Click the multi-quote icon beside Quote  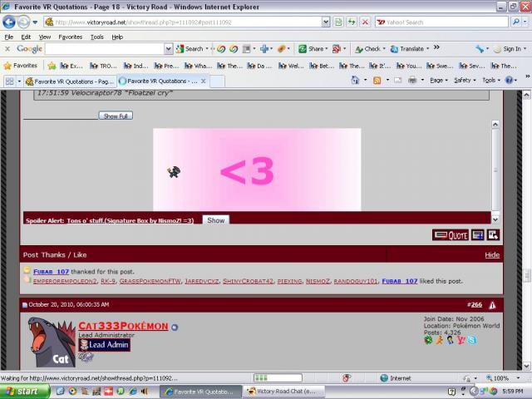pyautogui.click(x=478, y=235)
